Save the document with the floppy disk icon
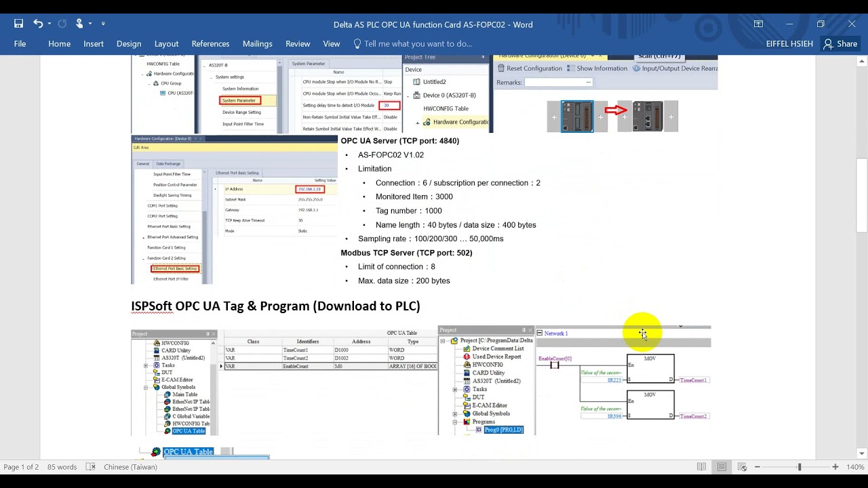 (x=18, y=24)
